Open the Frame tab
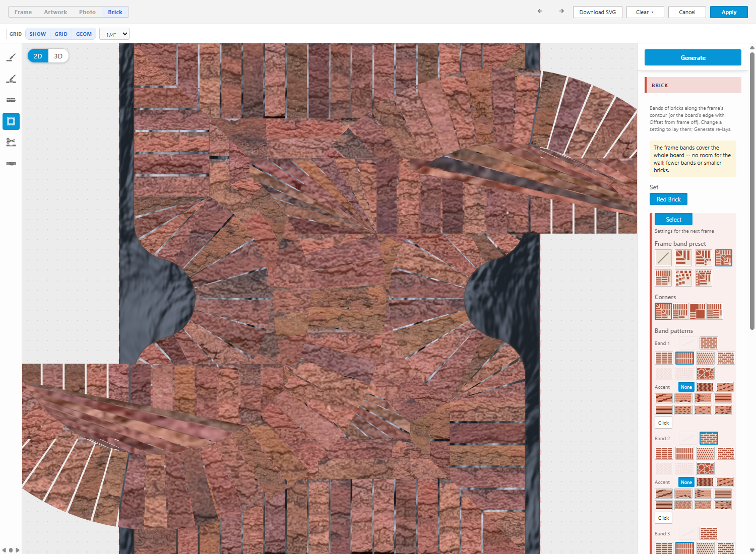Screen dimensions: 756x554 (23, 12)
